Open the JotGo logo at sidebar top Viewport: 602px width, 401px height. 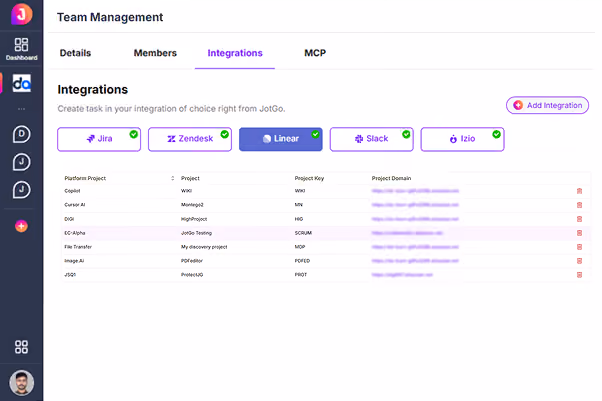click(22, 14)
